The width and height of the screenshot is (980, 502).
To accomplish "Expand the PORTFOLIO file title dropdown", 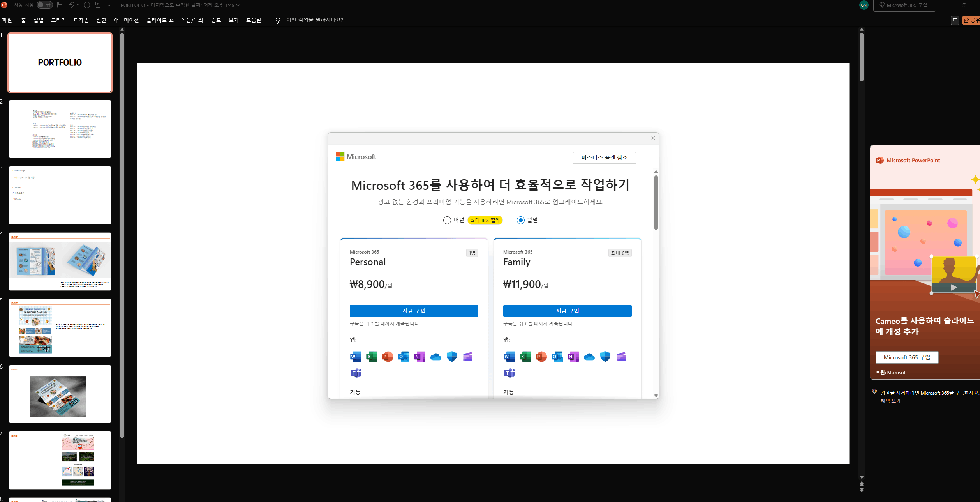I will [x=238, y=5].
